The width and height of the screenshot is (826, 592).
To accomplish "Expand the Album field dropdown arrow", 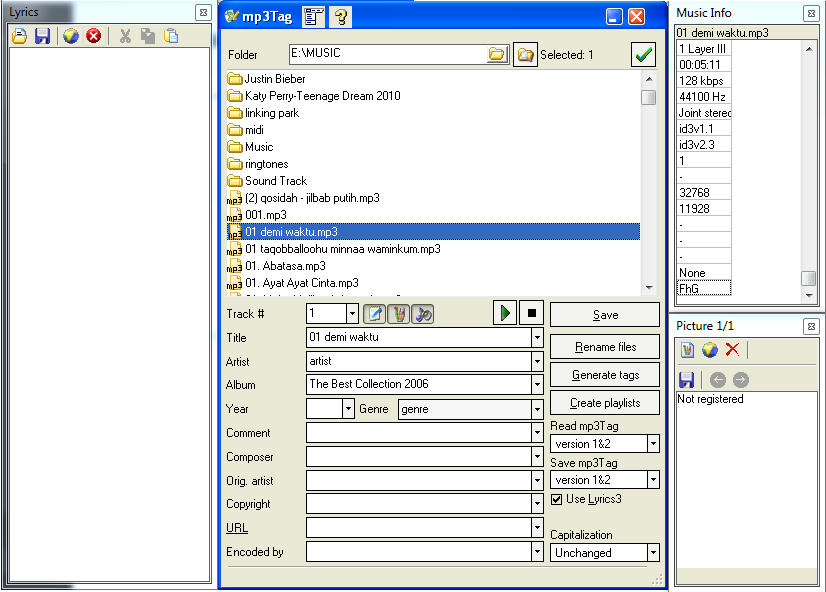I will point(537,384).
